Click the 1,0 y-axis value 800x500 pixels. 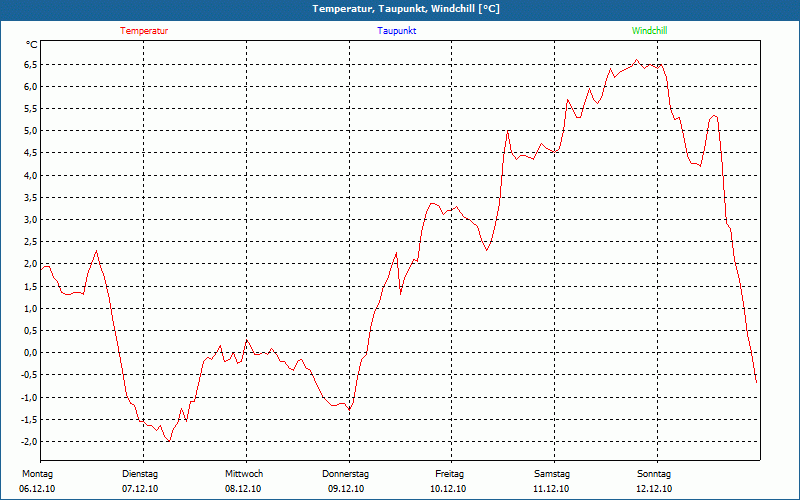point(30,309)
